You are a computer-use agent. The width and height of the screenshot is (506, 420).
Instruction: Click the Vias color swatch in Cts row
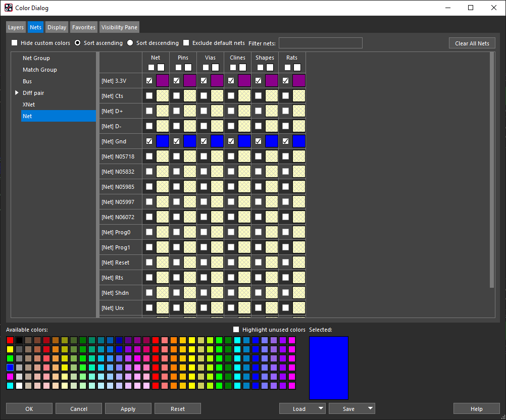pos(217,96)
